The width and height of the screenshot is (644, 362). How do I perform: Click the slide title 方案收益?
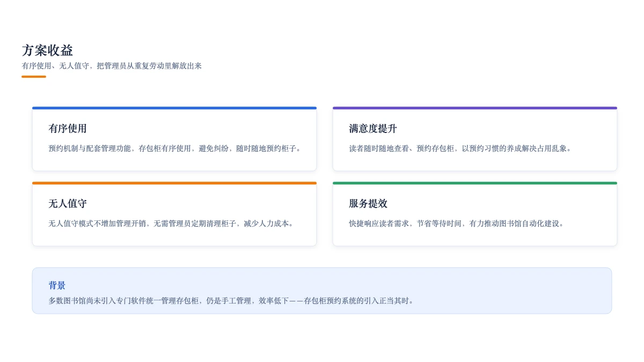point(47,50)
